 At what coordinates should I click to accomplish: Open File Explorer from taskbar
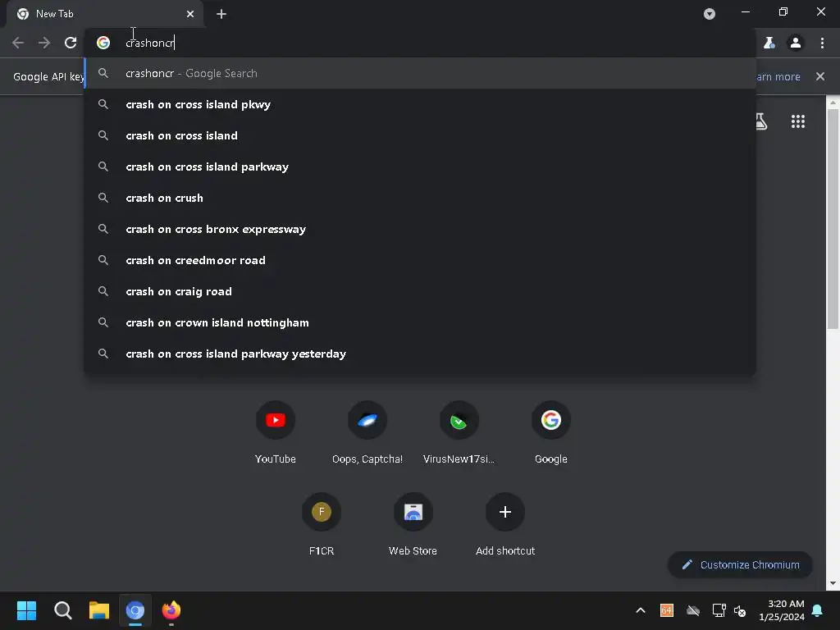(99, 610)
